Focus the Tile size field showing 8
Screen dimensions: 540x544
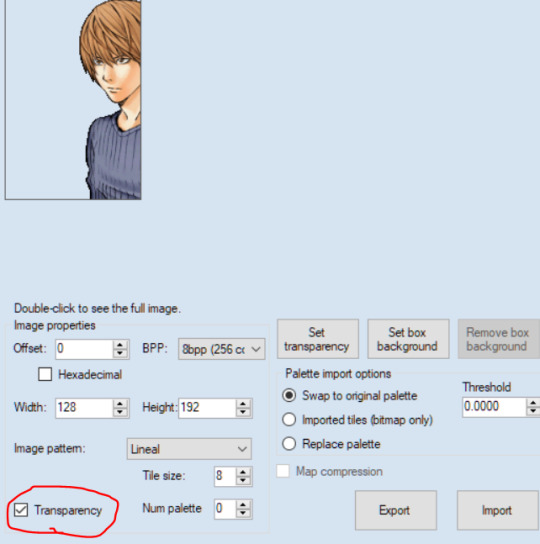[225, 476]
